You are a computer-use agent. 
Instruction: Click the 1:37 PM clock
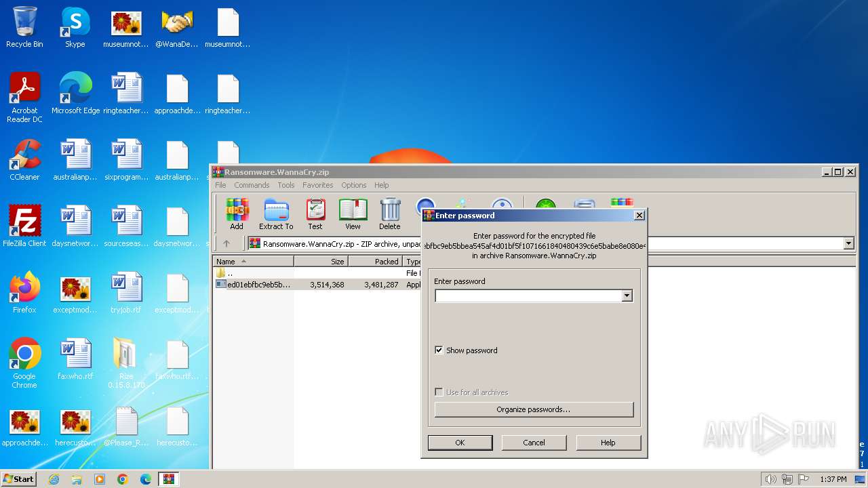(833, 479)
